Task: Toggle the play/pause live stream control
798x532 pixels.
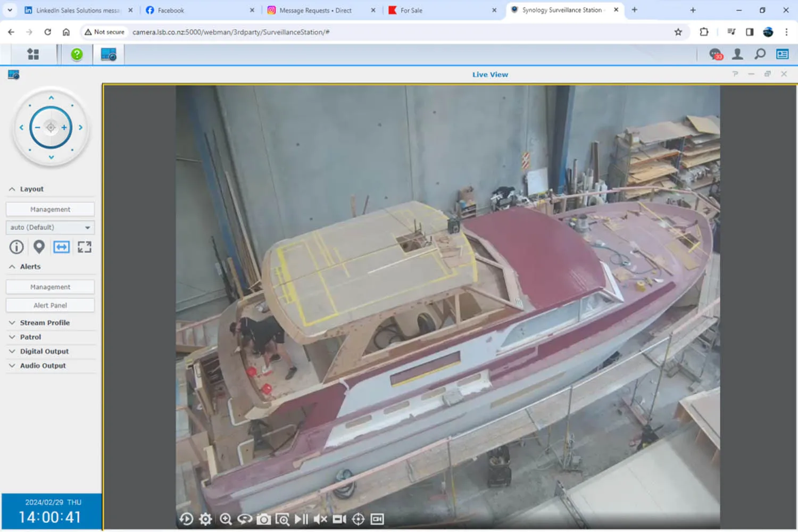Action: (x=301, y=519)
